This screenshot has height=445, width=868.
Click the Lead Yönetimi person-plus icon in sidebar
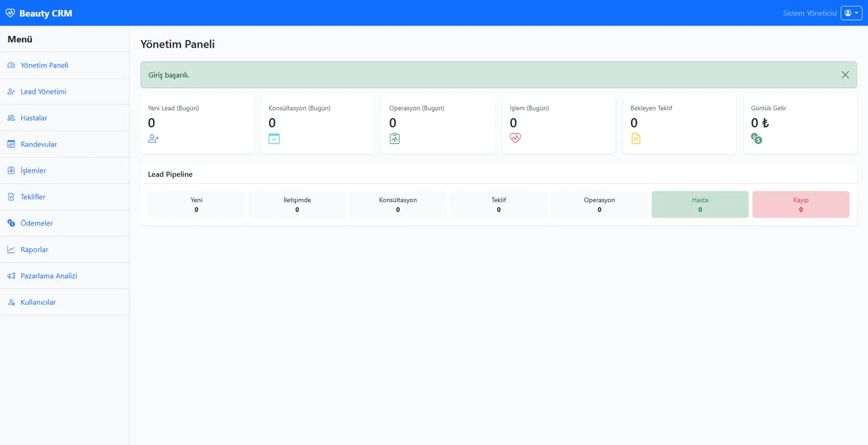(11, 92)
